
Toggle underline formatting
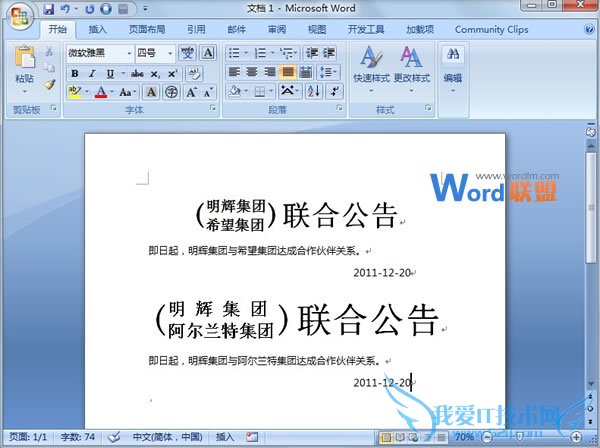coord(110,73)
